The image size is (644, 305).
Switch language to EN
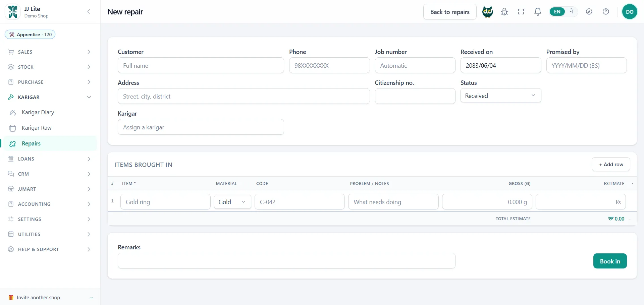(557, 12)
